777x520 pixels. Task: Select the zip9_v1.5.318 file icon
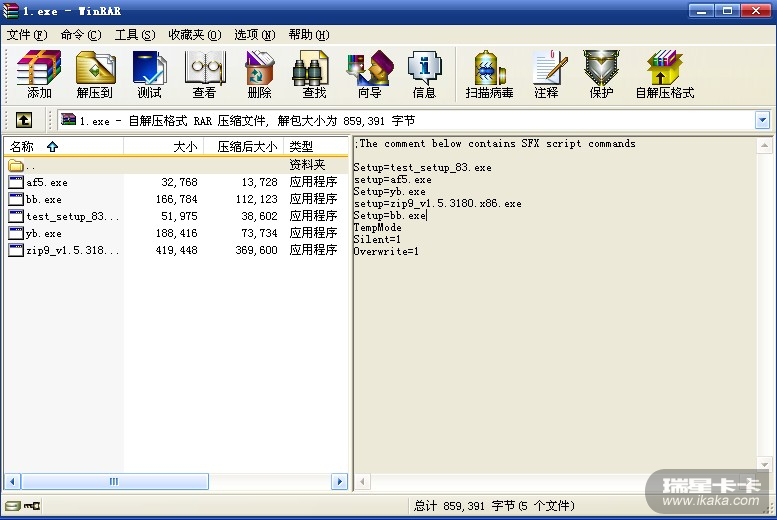16,250
